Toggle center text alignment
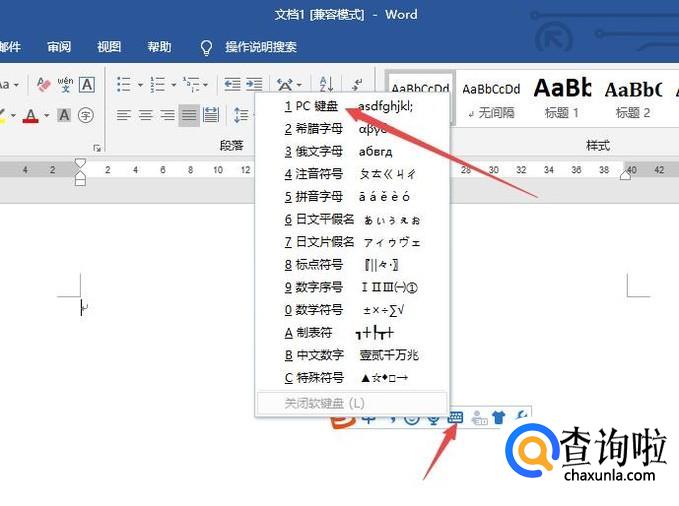The height and width of the screenshot is (506, 679). [x=145, y=115]
